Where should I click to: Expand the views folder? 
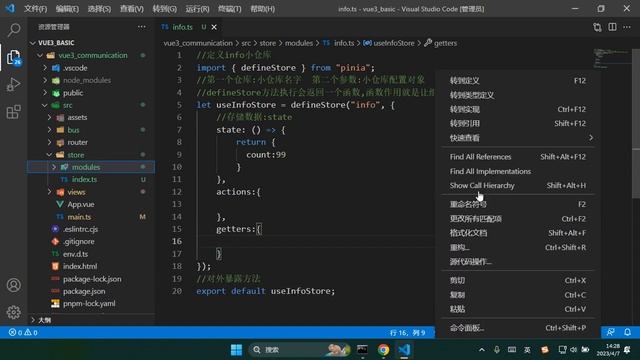point(49,192)
